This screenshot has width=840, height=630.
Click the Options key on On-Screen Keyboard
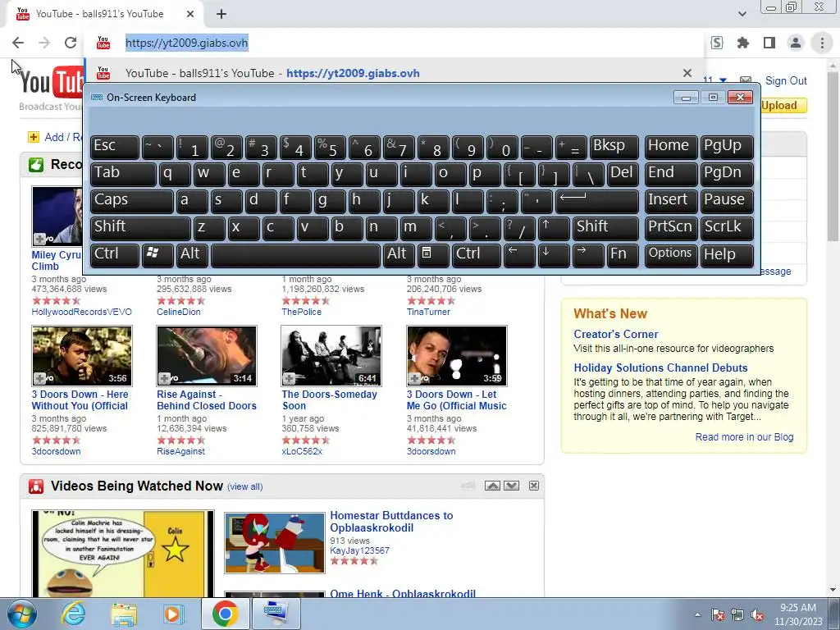[x=671, y=254]
